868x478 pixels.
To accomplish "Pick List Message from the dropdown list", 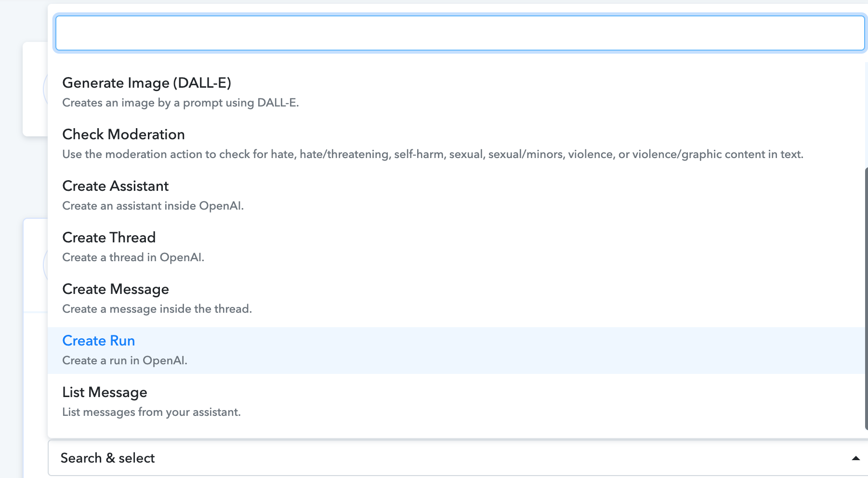I will [x=456, y=401].
